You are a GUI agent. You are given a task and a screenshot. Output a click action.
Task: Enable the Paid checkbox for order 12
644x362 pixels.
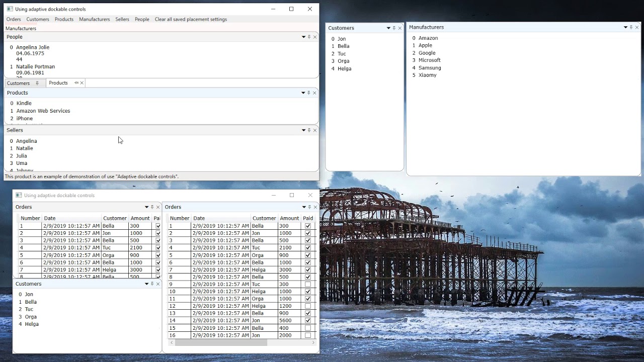click(308, 306)
